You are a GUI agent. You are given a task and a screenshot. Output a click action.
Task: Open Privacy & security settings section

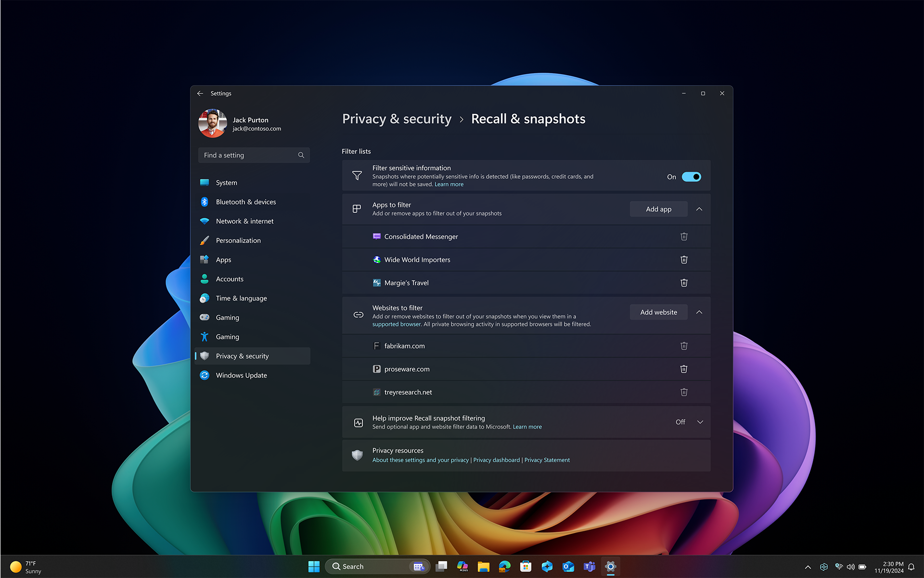pyautogui.click(x=242, y=355)
